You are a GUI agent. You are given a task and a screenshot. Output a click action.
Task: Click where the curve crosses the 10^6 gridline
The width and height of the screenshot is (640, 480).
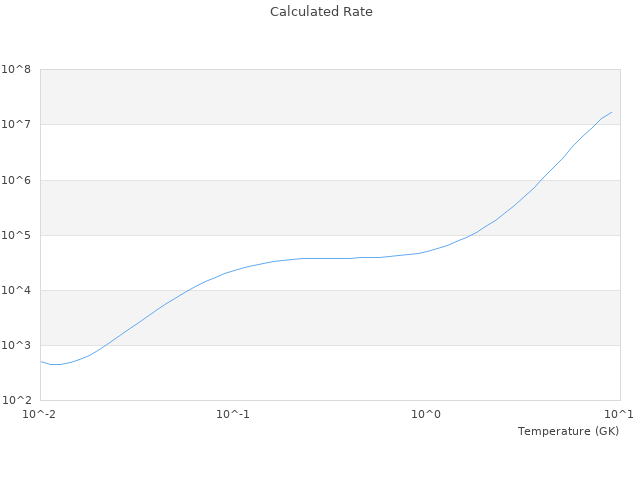pyautogui.click(x=542, y=180)
